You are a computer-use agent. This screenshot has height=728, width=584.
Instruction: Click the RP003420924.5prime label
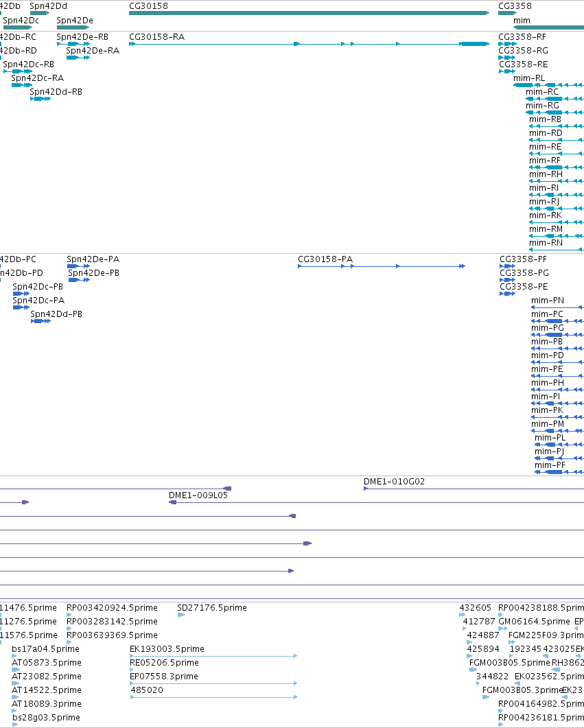coord(113,608)
